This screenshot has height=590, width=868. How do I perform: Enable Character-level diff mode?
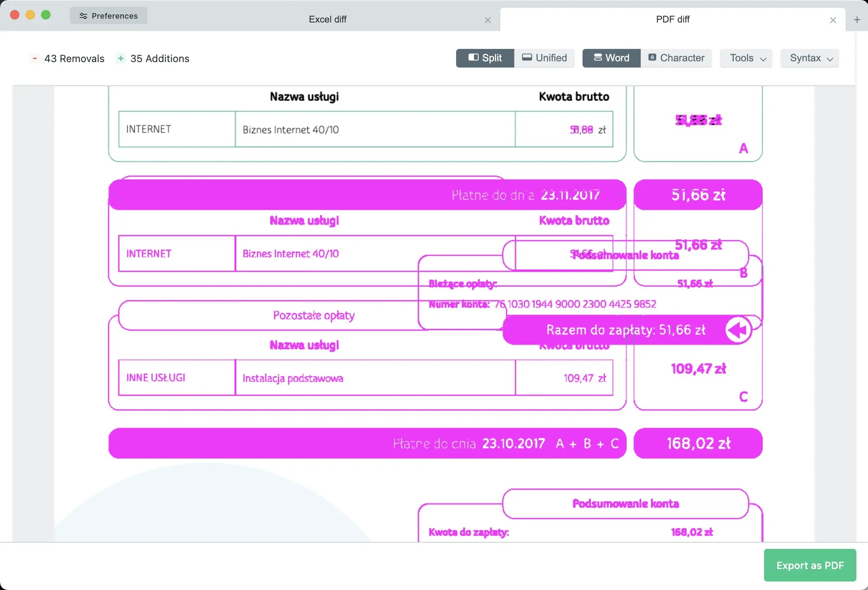pos(676,58)
